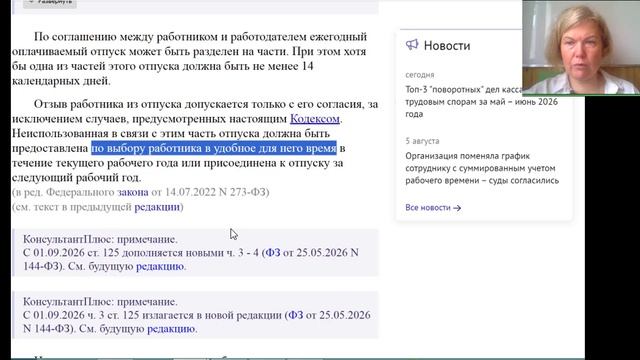
Task: Click the сегодня date label
Action: (x=420, y=75)
